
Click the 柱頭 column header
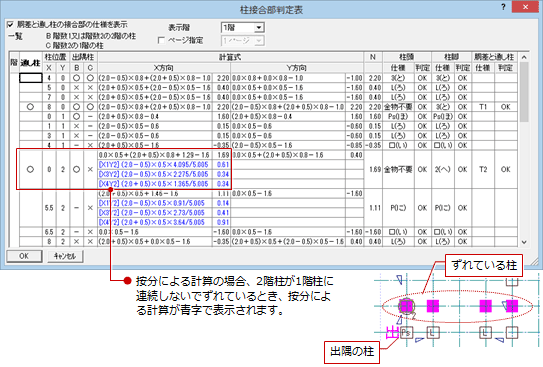(x=407, y=57)
